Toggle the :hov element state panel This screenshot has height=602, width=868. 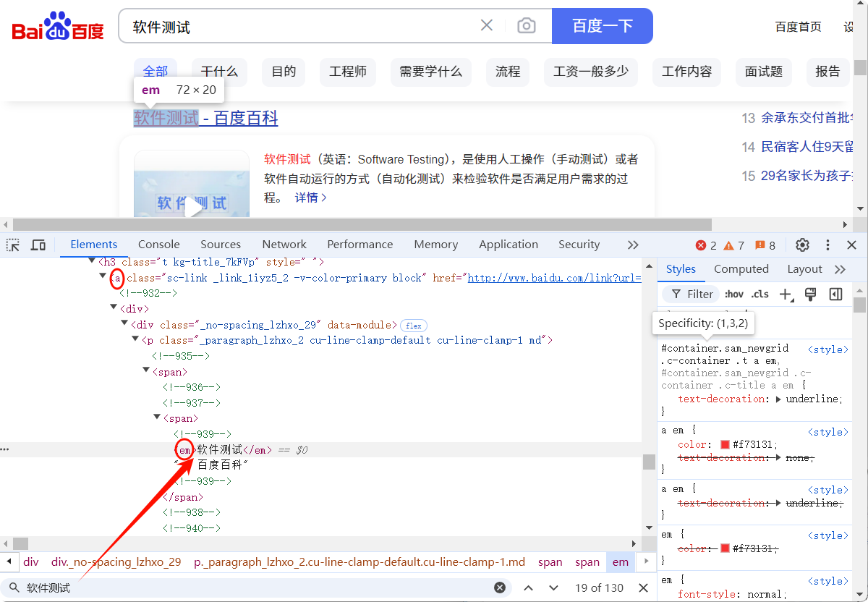(734, 294)
